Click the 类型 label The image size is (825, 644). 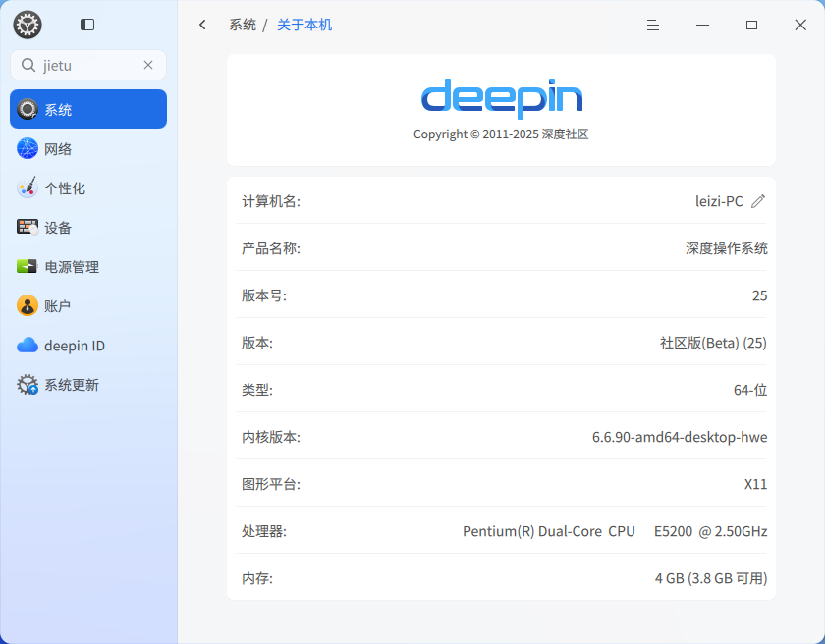tap(257, 390)
